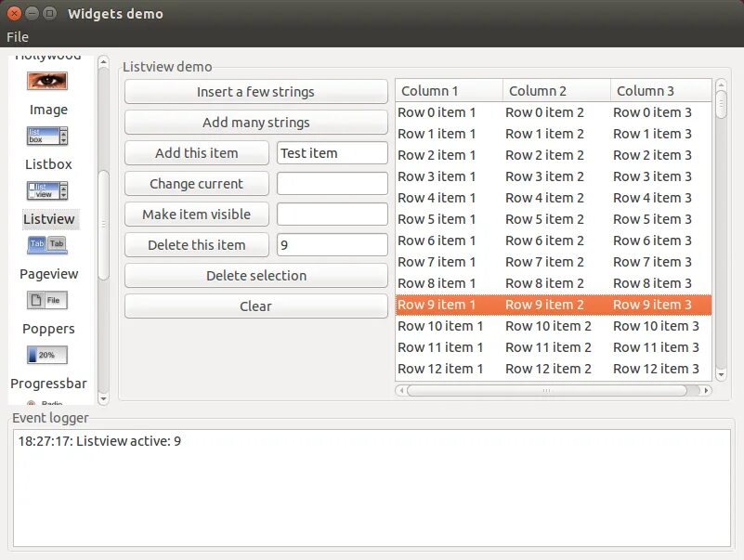Open the Listbox demo icon
This screenshot has height=560, width=744.
(47, 136)
